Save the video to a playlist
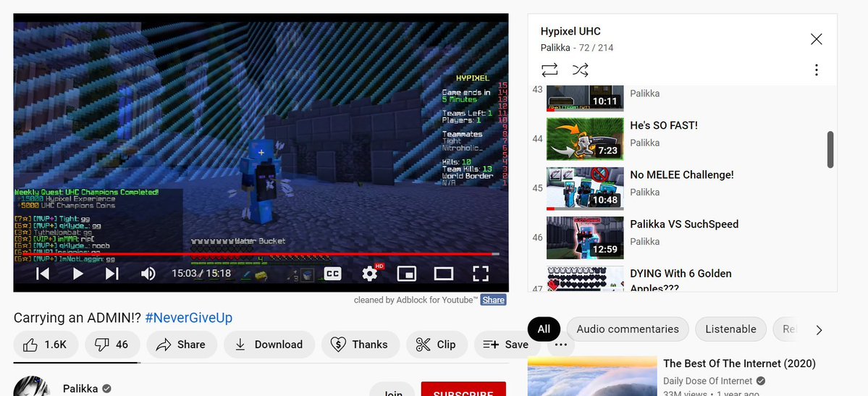 pos(505,345)
